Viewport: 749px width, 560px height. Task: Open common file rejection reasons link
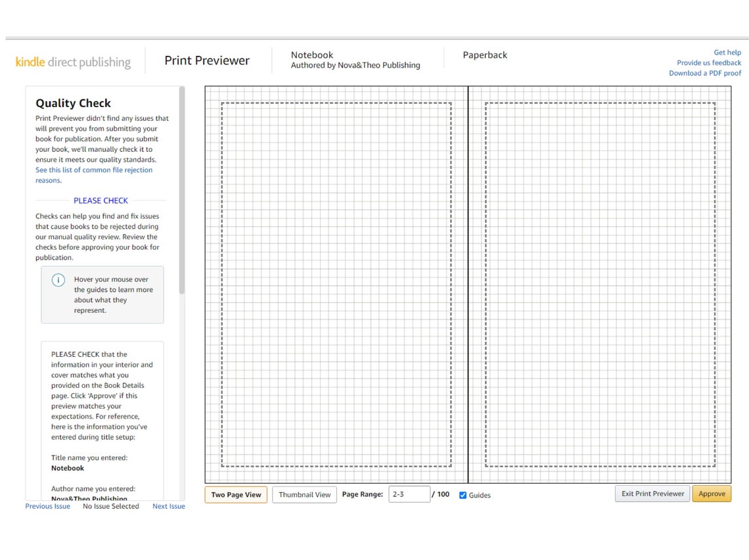[93, 175]
